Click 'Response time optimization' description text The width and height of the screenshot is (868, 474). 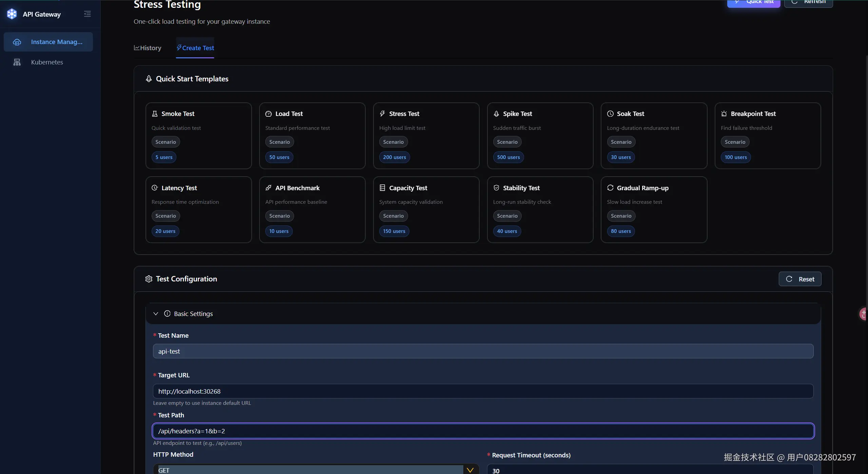185,202
